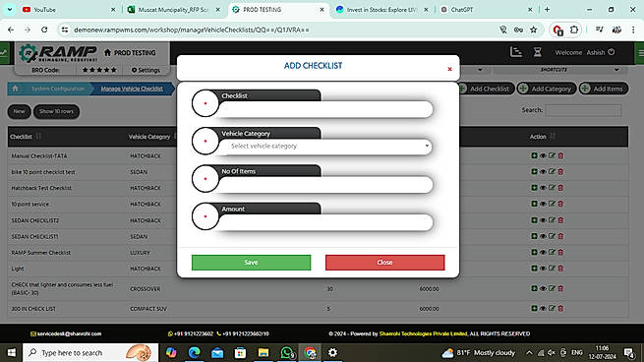Open the chart report icon in header

tap(516, 52)
